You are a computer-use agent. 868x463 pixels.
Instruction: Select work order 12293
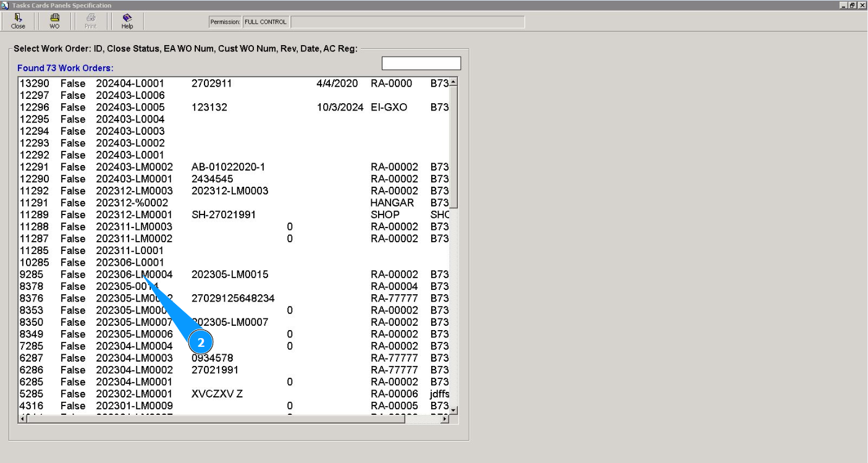[234, 143]
